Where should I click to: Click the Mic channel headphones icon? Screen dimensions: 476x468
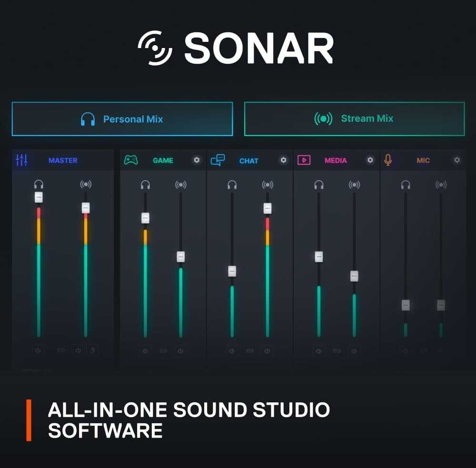click(x=406, y=185)
